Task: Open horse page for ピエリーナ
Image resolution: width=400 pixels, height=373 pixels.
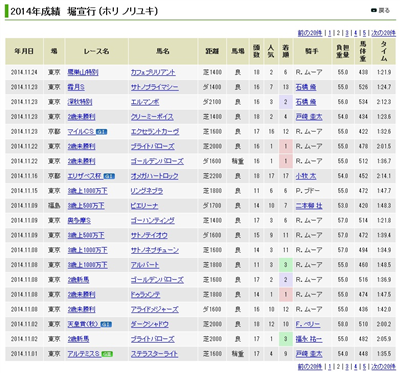Action: [x=144, y=206]
